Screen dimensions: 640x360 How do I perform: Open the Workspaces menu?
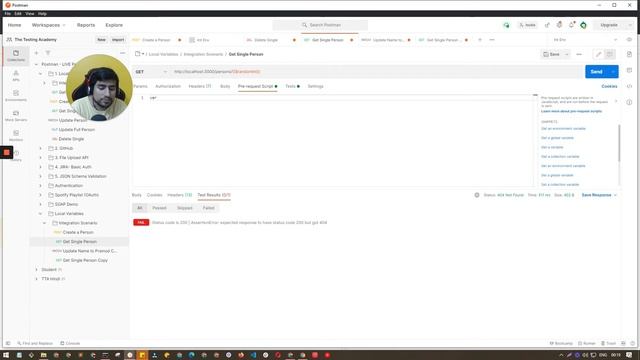[x=49, y=25]
